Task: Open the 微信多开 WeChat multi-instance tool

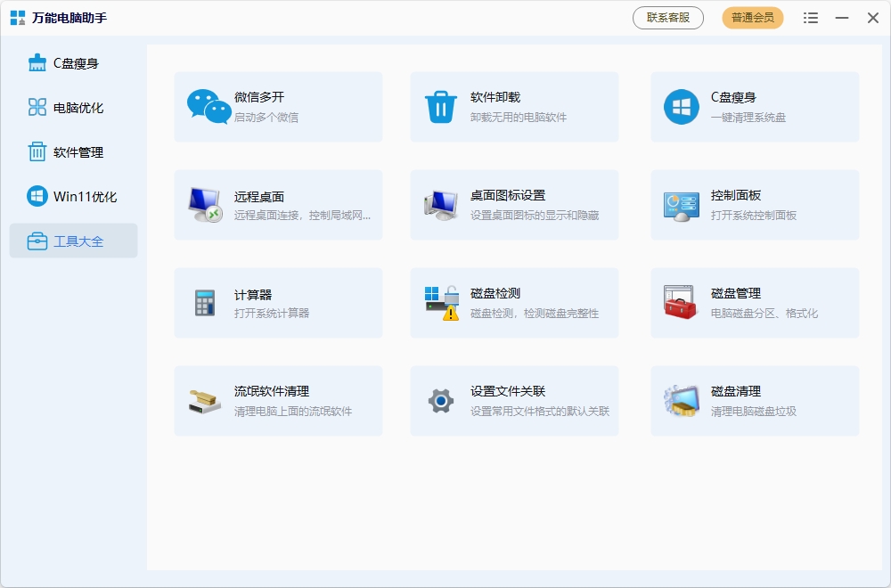Action: click(278, 107)
